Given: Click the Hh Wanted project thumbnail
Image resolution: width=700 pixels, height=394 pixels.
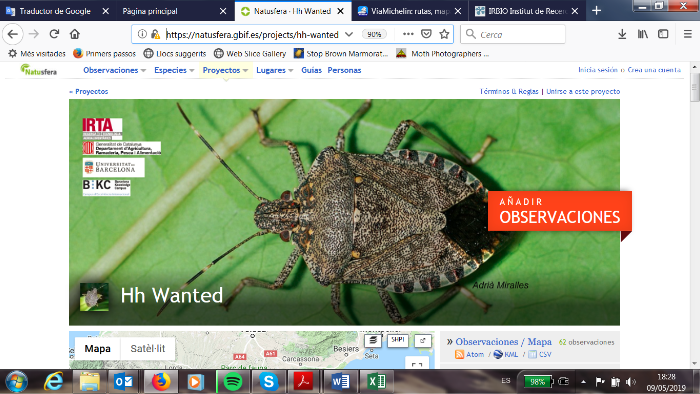Looking at the screenshot, I should click(x=94, y=297).
